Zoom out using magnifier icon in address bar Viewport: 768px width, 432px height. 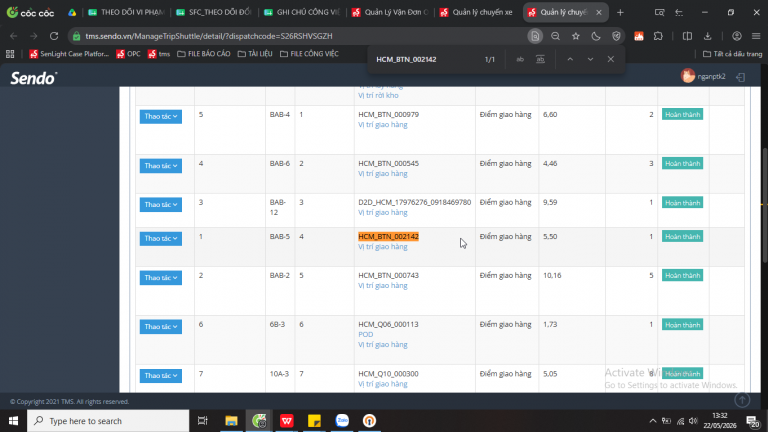click(555, 36)
